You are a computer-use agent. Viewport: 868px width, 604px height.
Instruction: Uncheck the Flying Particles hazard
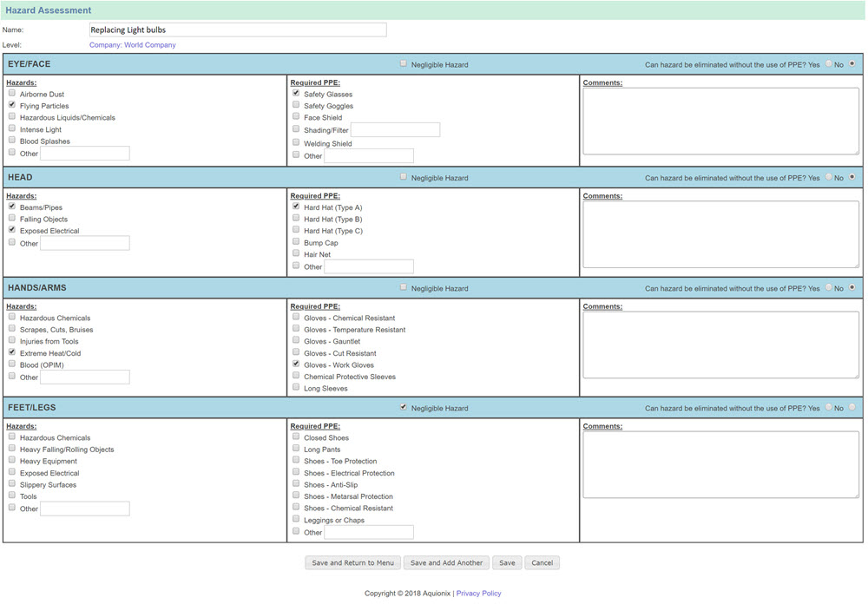pos(12,105)
